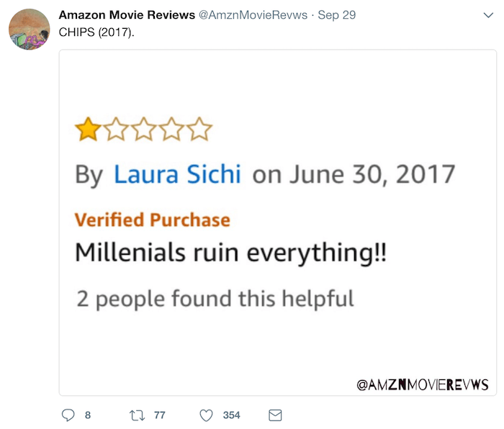Open the tweet options chevron menu
The width and height of the screenshot is (504, 429).
pos(488,15)
